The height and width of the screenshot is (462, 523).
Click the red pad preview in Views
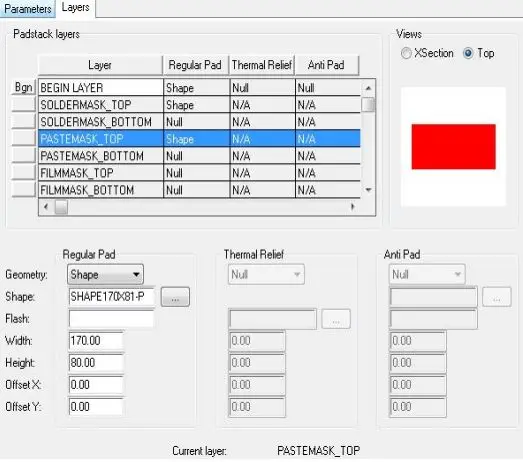(x=454, y=147)
